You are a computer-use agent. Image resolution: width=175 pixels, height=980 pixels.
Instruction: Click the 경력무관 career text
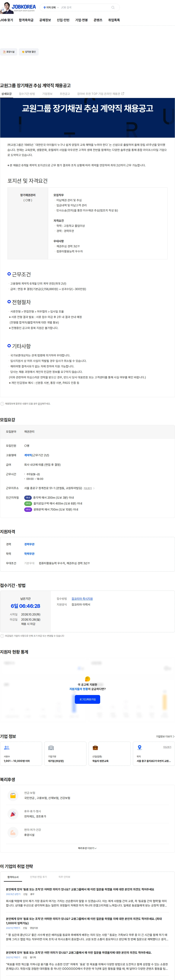(x=29, y=544)
